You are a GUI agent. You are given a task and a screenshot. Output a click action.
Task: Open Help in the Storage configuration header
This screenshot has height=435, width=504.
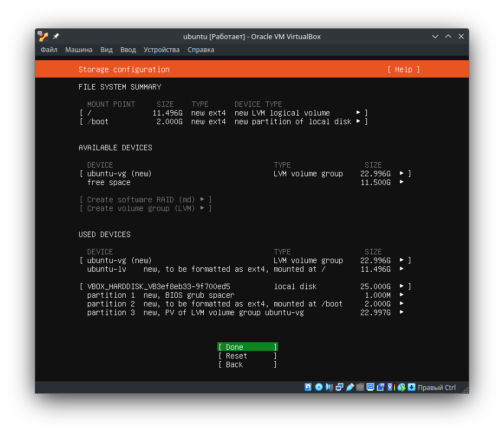point(403,69)
